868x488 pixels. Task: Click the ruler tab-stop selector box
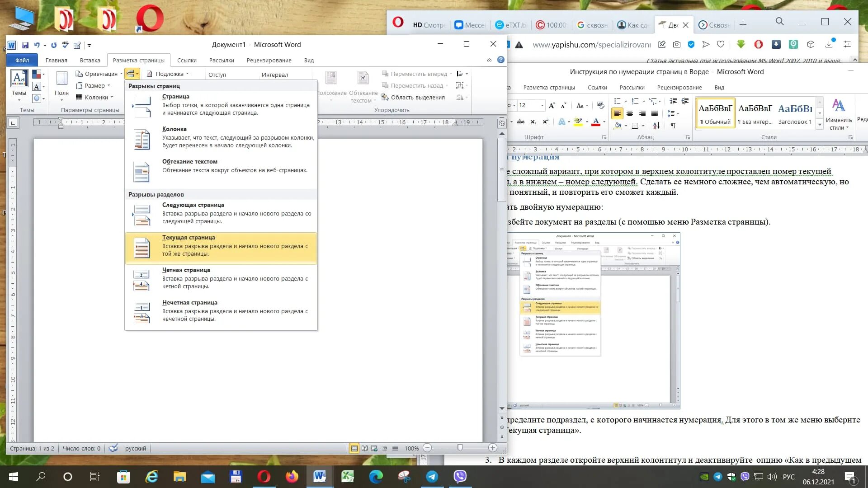pyautogui.click(x=13, y=122)
